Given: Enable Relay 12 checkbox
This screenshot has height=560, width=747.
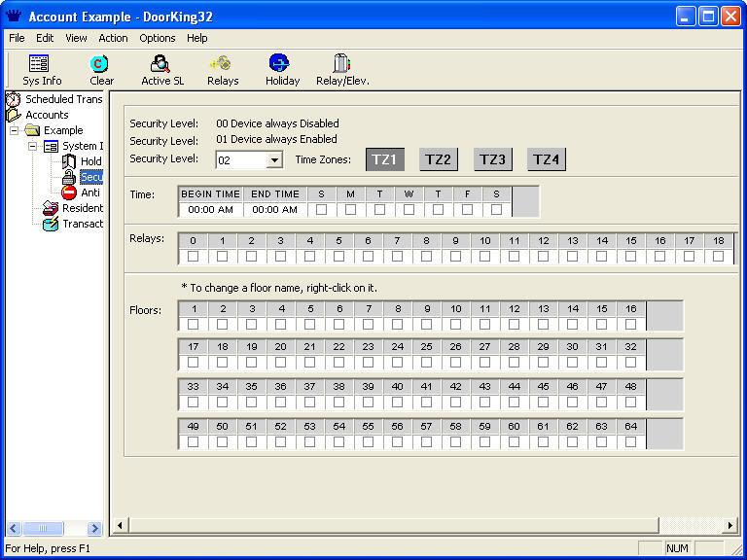Looking at the screenshot, I should (543, 257).
